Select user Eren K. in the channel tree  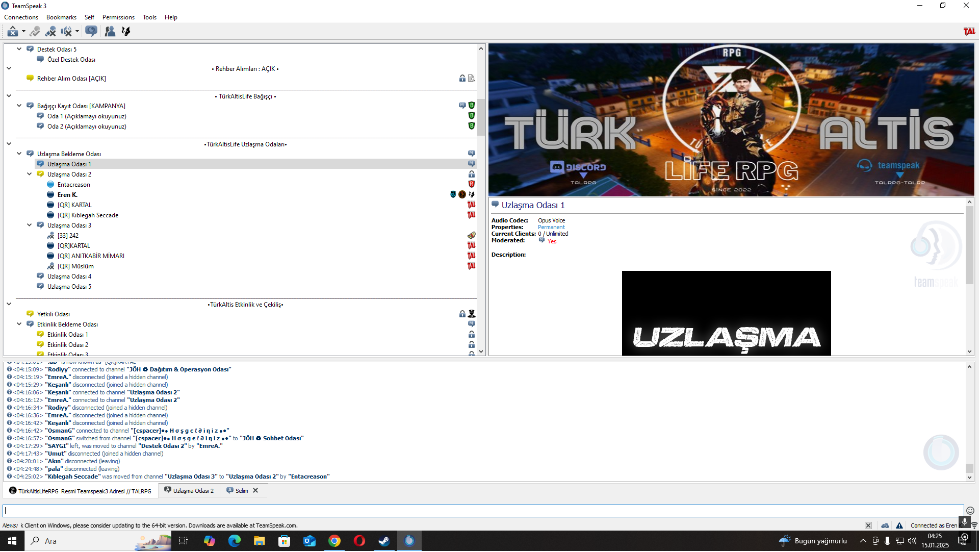pyautogui.click(x=67, y=195)
